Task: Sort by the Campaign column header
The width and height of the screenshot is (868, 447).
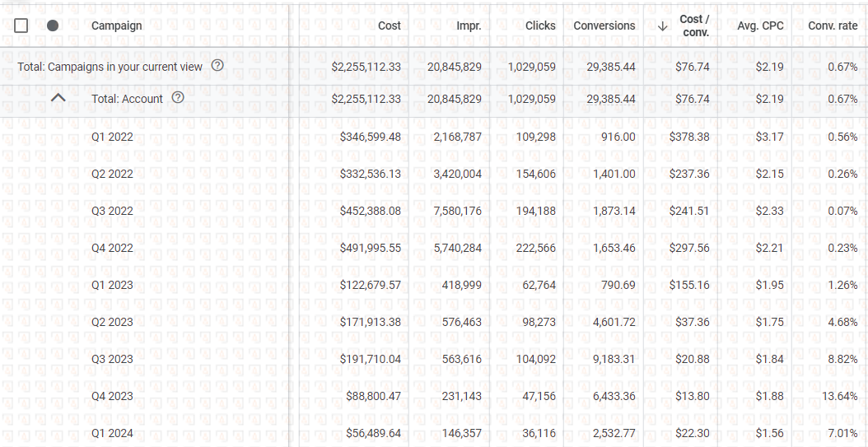Action: [x=116, y=26]
